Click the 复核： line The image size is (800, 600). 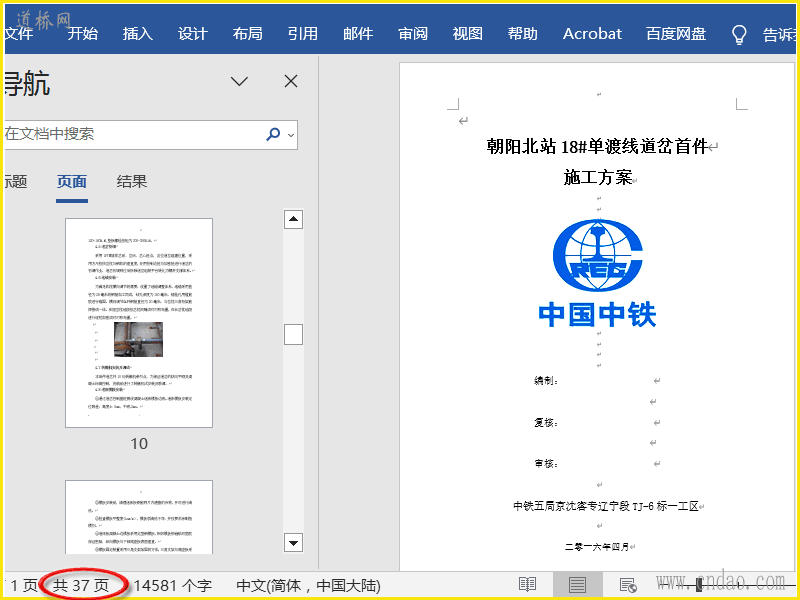pyautogui.click(x=546, y=422)
